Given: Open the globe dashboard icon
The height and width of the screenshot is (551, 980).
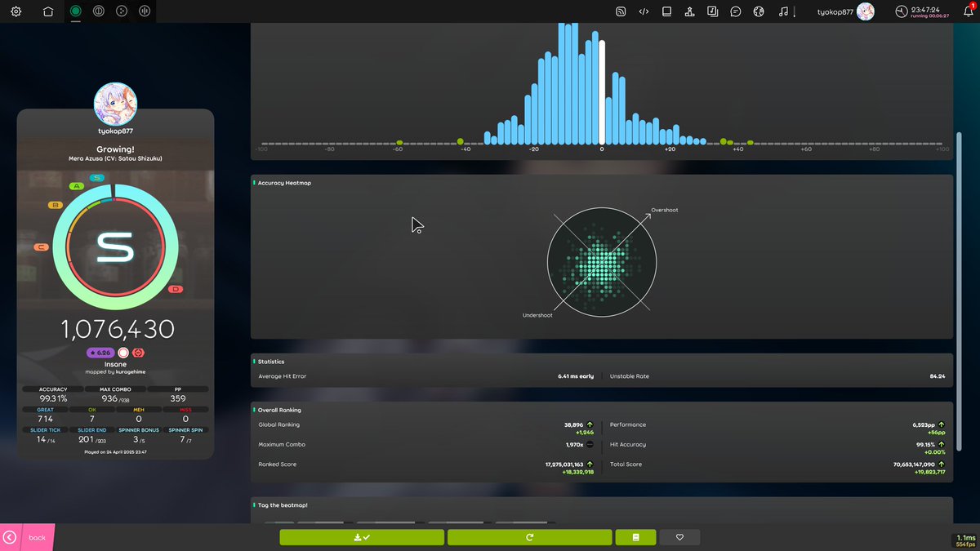Looking at the screenshot, I should pyautogui.click(x=759, y=11).
